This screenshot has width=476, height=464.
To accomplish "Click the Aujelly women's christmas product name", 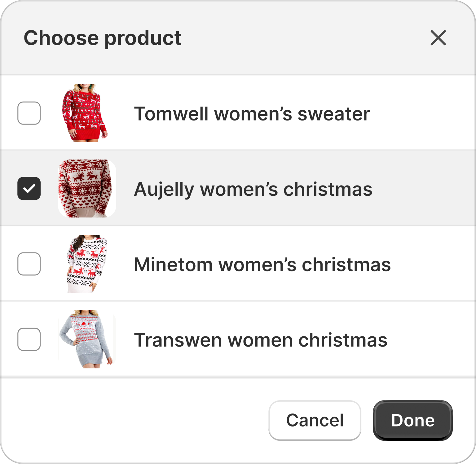I will (253, 189).
